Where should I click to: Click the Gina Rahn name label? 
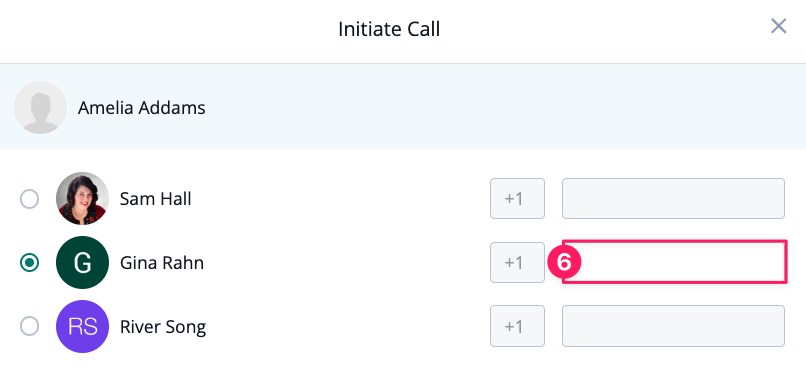point(162,263)
